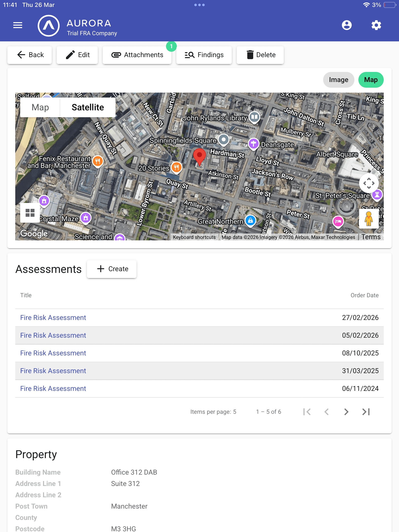Click the Fenix Restaurant marker
Viewport: 399px width, 532px height.
(x=98, y=162)
